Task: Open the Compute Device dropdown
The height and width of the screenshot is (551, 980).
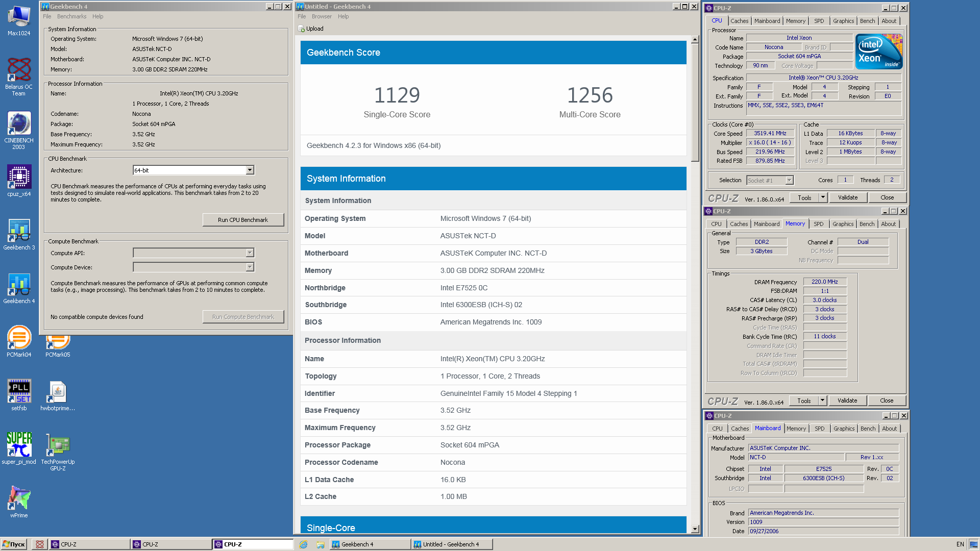Action: click(x=250, y=267)
